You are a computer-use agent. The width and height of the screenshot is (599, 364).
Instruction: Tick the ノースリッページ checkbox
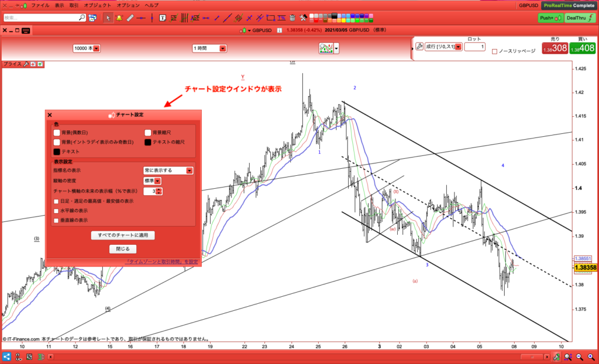(494, 51)
